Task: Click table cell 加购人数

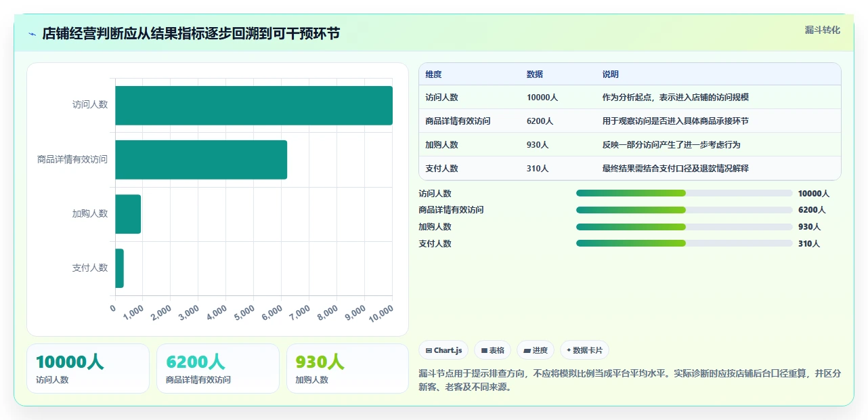Action: (442, 145)
